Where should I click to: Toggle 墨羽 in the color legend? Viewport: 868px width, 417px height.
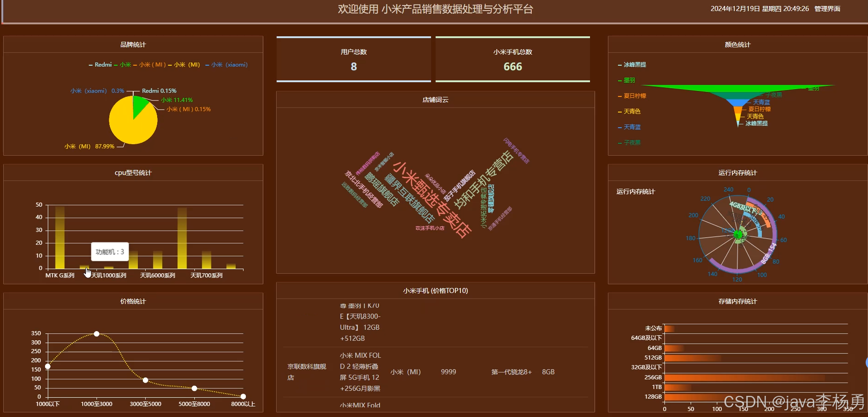pyautogui.click(x=626, y=80)
